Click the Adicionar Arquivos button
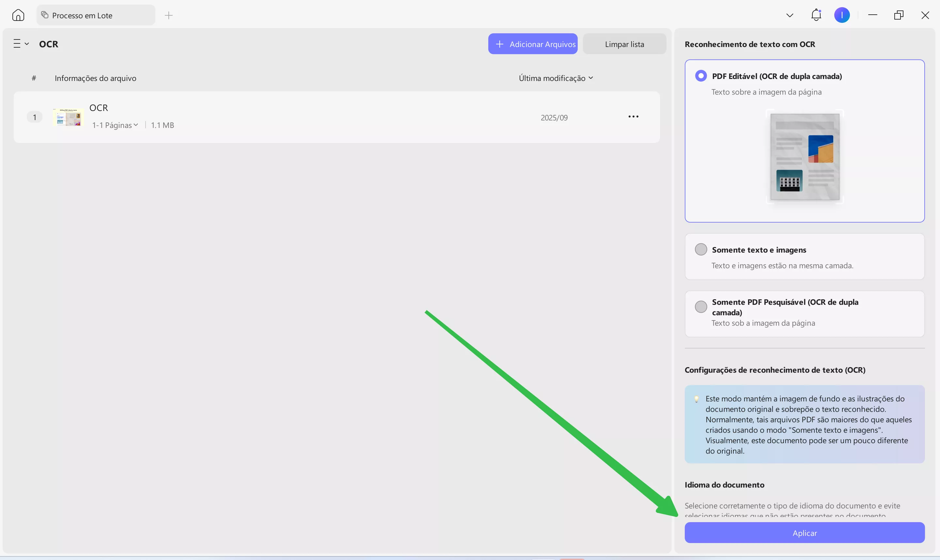 pyautogui.click(x=532, y=44)
